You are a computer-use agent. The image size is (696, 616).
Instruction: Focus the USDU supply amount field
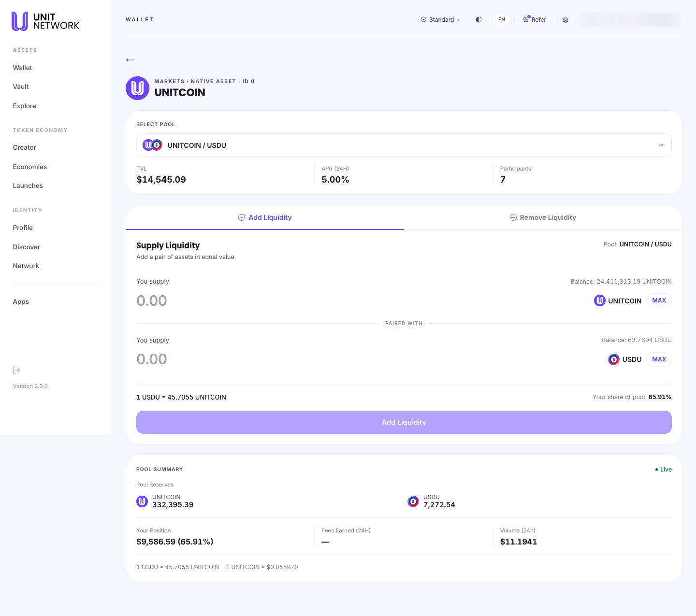(x=152, y=359)
